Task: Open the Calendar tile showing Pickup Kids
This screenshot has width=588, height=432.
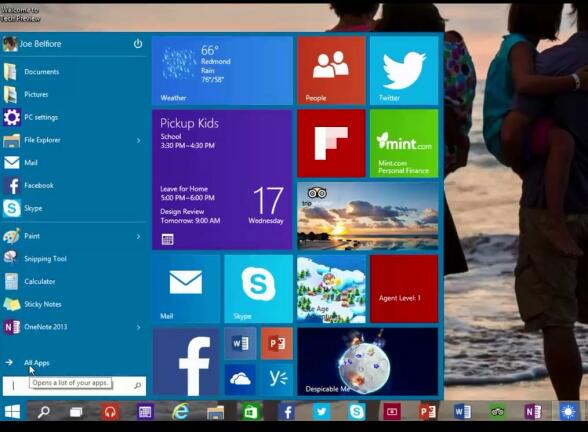Action: coord(222,180)
